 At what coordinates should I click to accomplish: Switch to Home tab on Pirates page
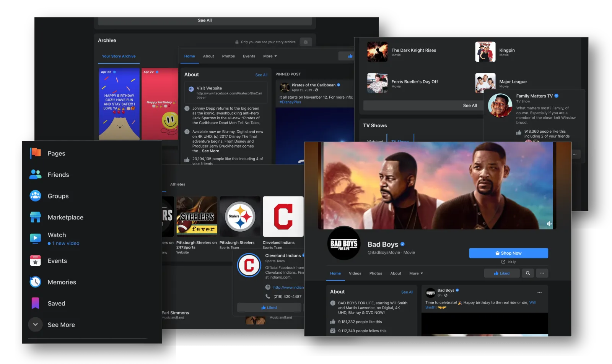(x=189, y=56)
